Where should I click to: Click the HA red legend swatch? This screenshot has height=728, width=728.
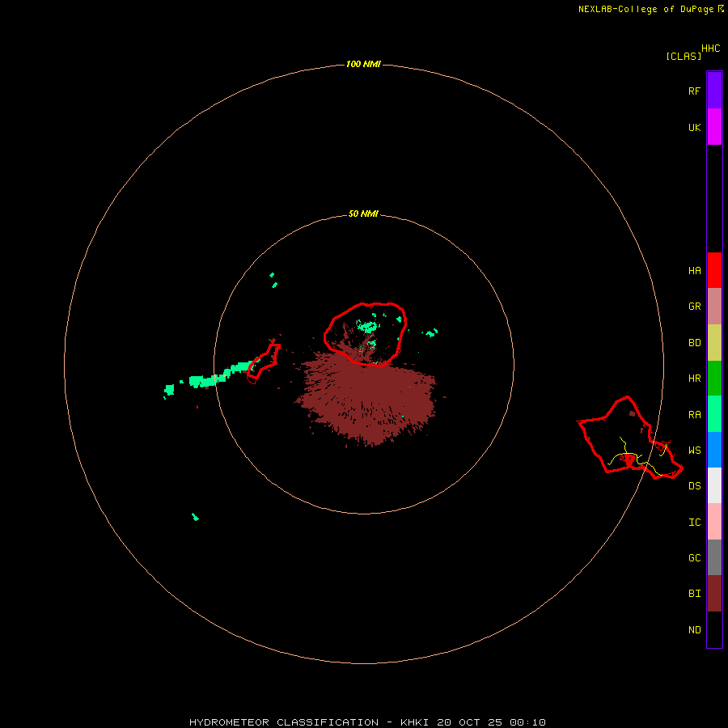pyautogui.click(x=714, y=270)
